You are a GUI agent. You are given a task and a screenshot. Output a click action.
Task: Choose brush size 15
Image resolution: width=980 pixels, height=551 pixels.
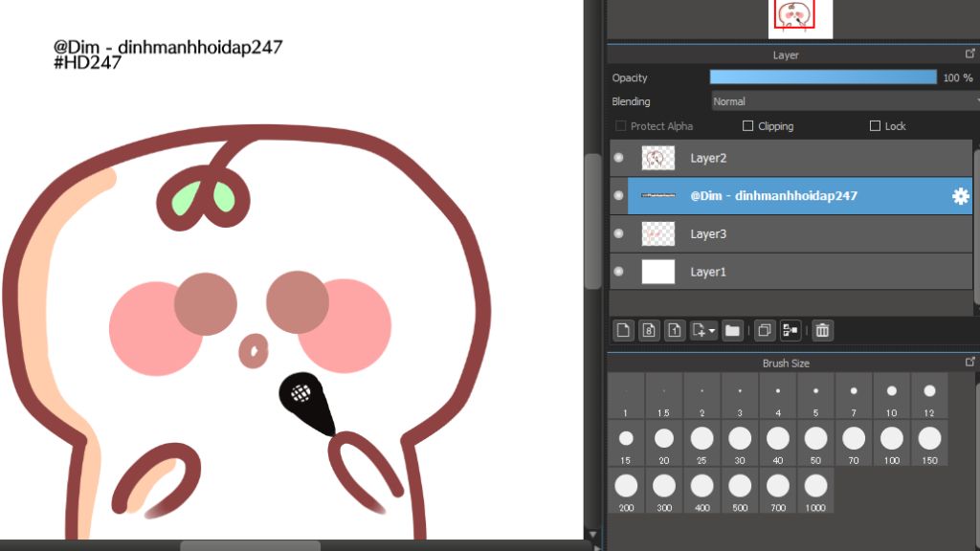pyautogui.click(x=626, y=444)
